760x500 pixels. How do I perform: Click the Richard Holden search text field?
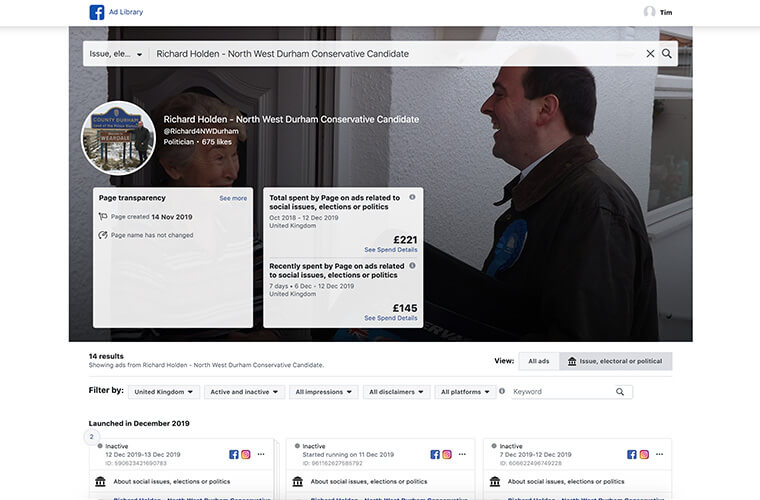click(397, 54)
